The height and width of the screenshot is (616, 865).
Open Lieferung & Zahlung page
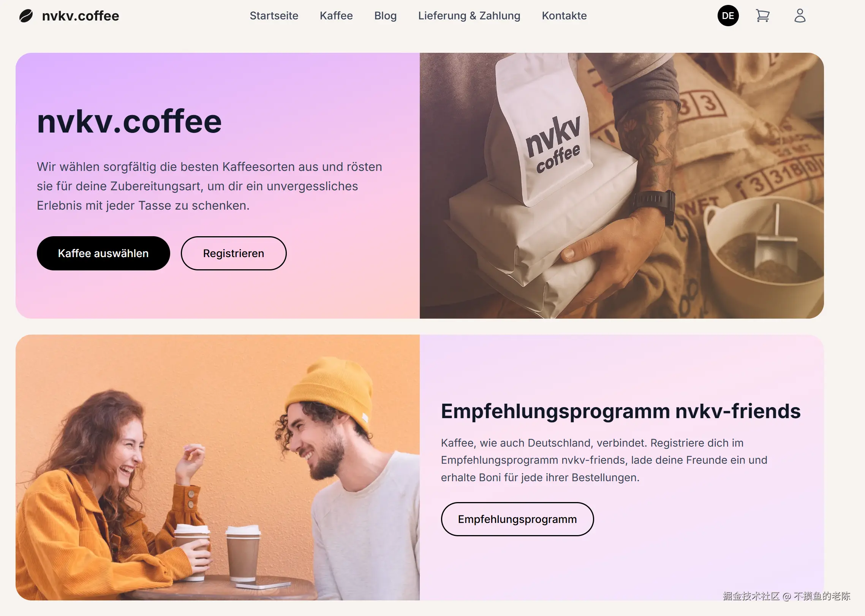[469, 16]
